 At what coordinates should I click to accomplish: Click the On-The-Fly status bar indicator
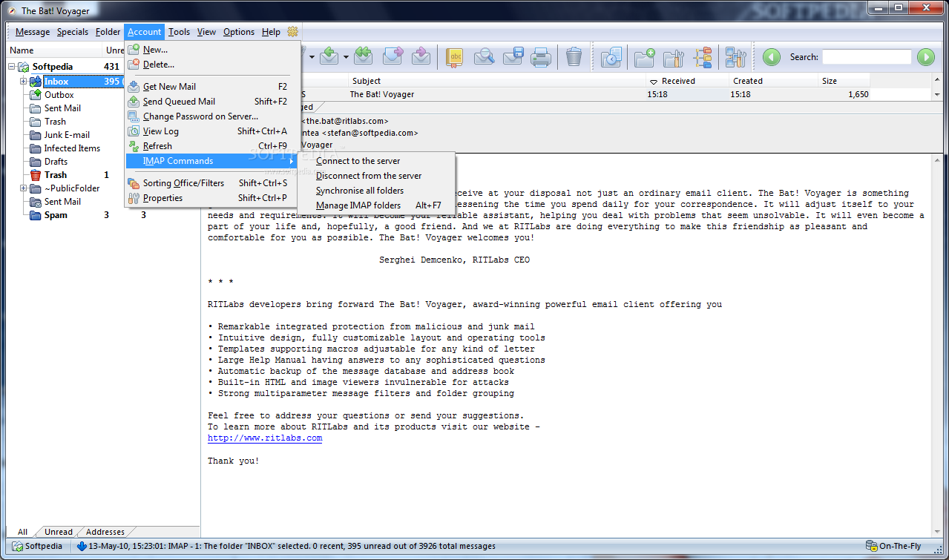(x=893, y=546)
